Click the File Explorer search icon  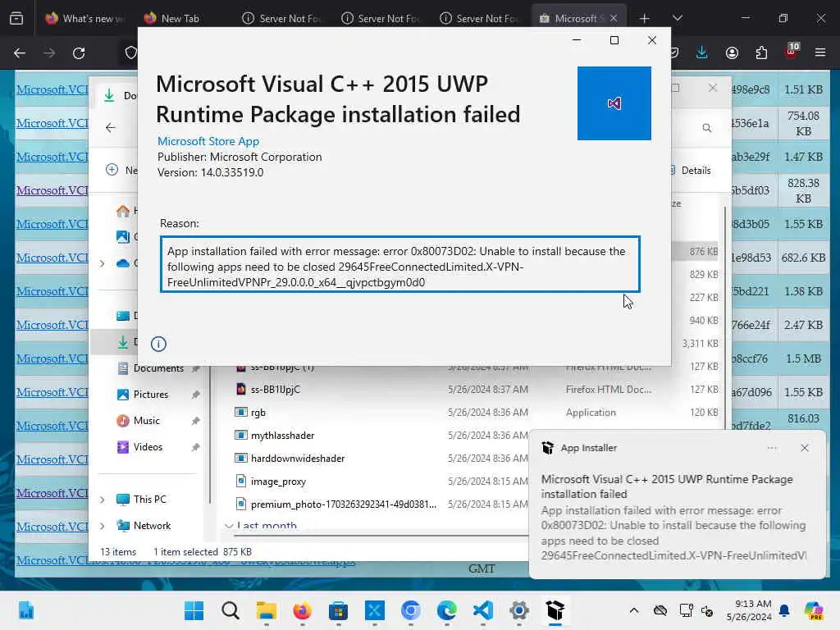click(x=706, y=128)
